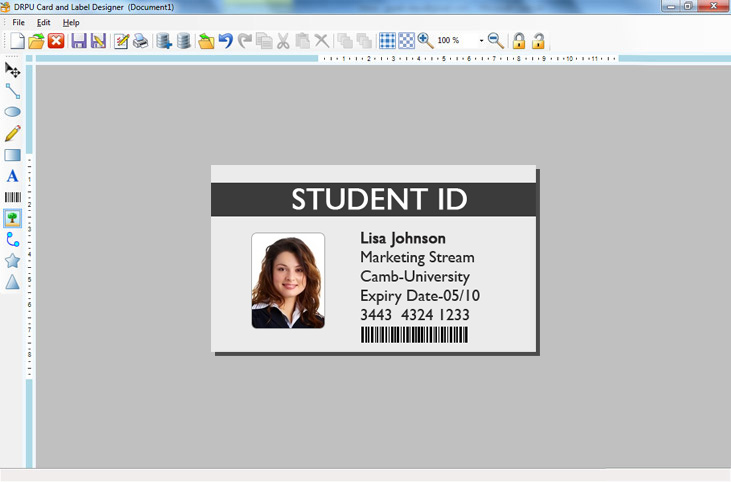Click the second padlock unlock icon
The image size is (731, 482).
point(538,41)
